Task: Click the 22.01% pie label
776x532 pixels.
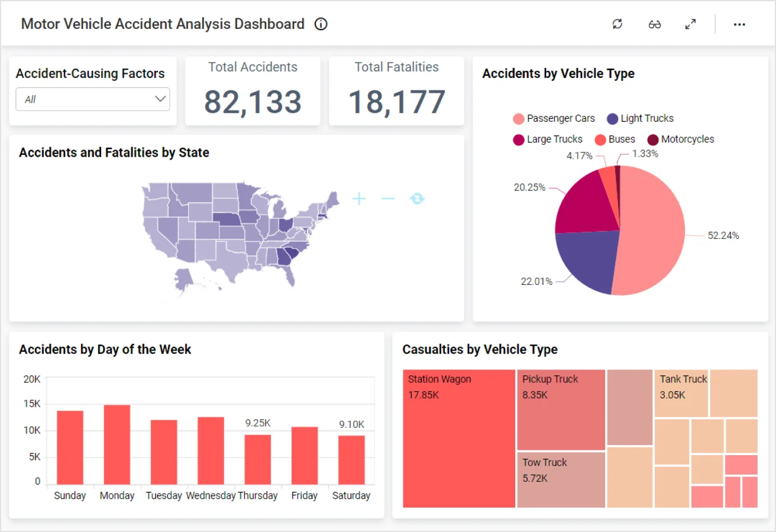Action: pos(536,281)
